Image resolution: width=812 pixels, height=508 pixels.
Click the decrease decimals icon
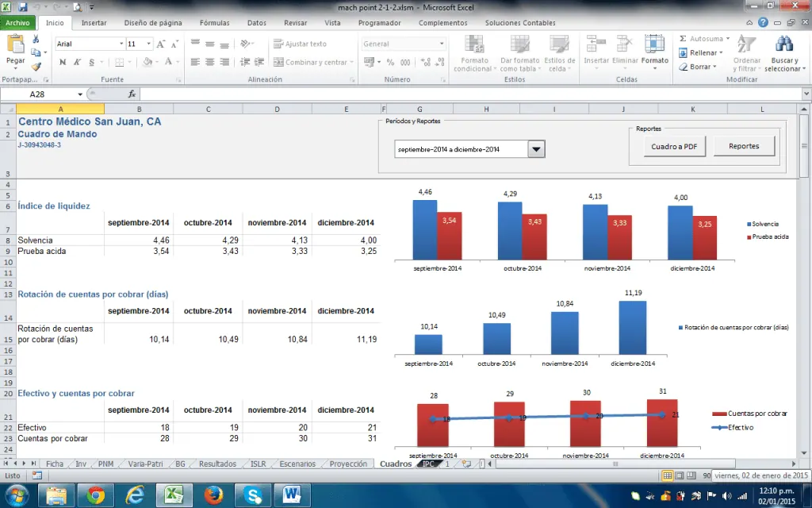(440, 62)
